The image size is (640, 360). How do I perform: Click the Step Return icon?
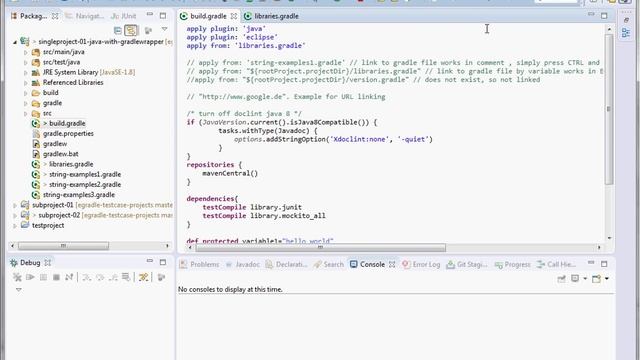(x=113, y=278)
